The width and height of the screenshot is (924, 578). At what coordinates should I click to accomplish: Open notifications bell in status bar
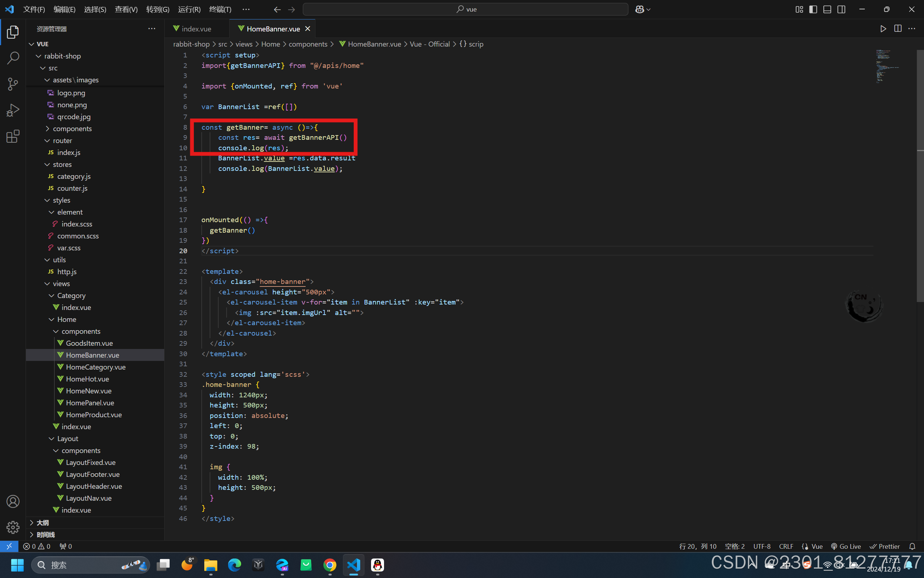[x=912, y=546]
